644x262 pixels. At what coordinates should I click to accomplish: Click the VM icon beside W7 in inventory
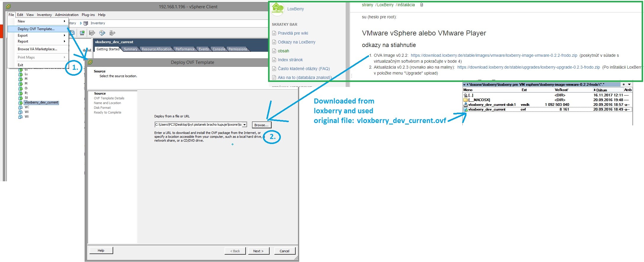20,107
